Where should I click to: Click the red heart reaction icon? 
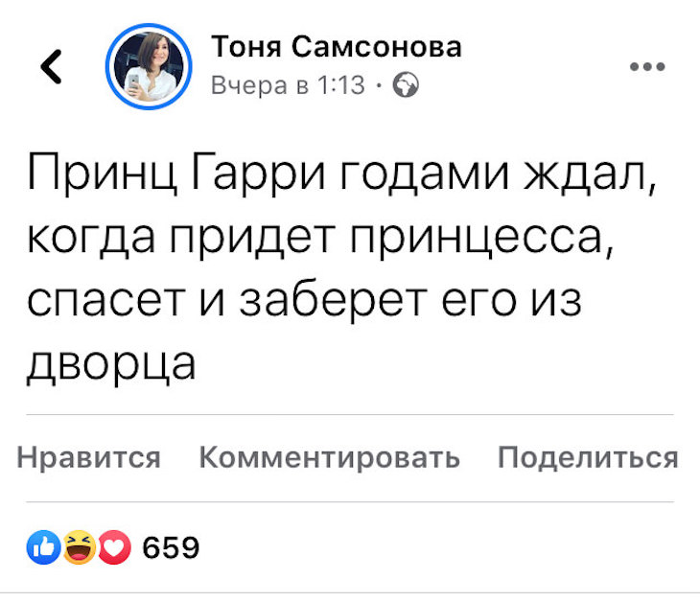point(114,547)
